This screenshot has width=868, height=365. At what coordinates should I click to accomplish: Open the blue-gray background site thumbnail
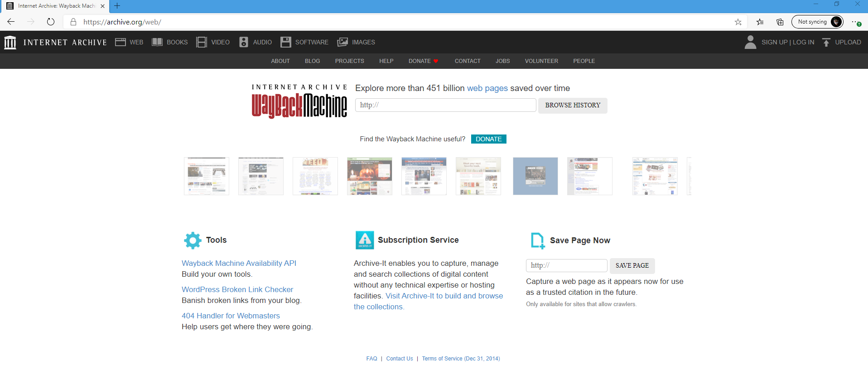535,176
